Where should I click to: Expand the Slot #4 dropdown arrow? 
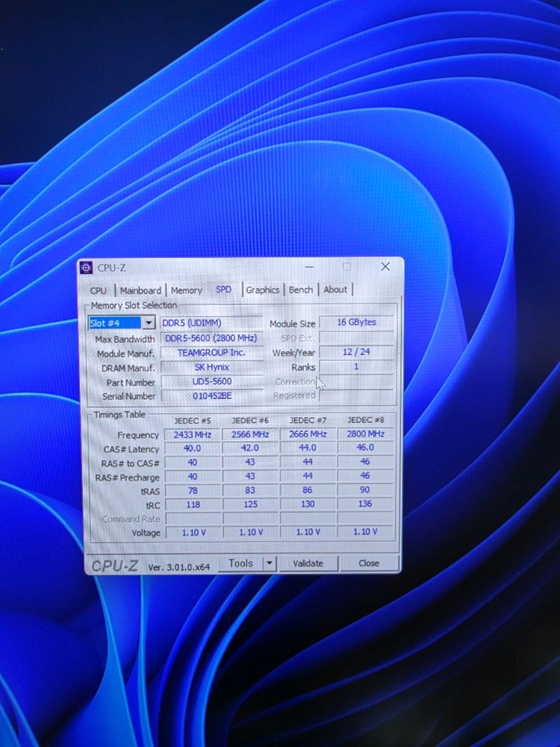coord(149,323)
